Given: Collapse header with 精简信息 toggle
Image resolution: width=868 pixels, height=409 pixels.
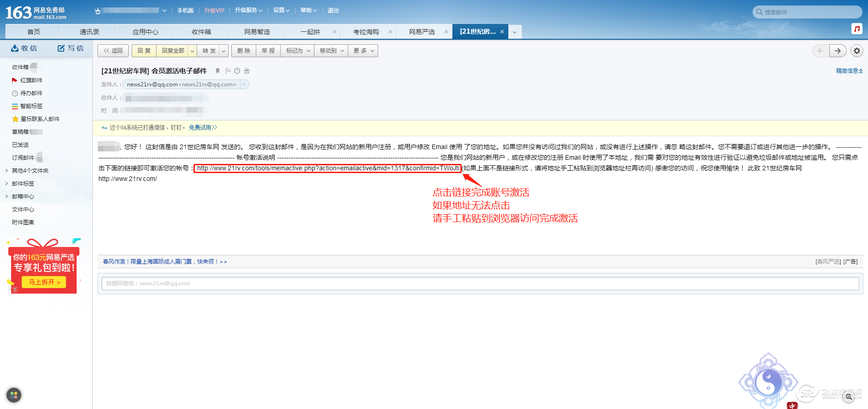Looking at the screenshot, I should pyautogui.click(x=849, y=71).
